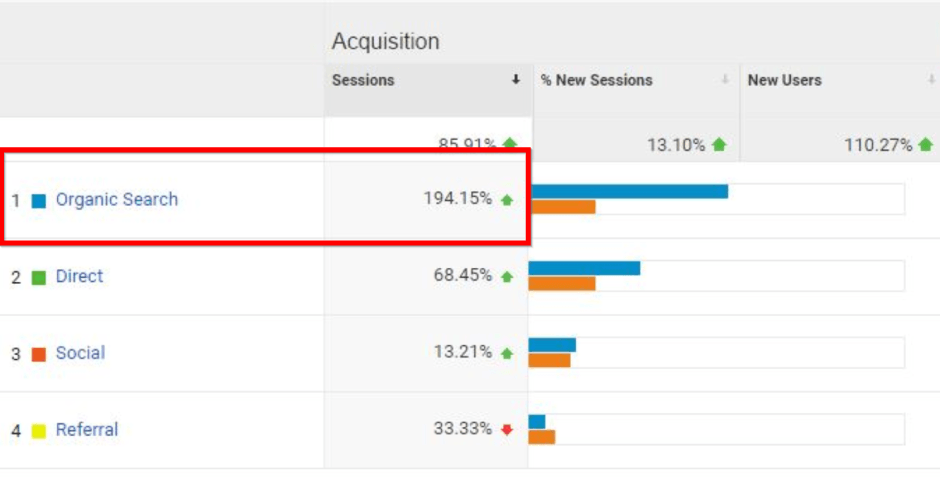The width and height of the screenshot is (940, 480).
Task: Open the Direct channel link
Action: point(79,277)
